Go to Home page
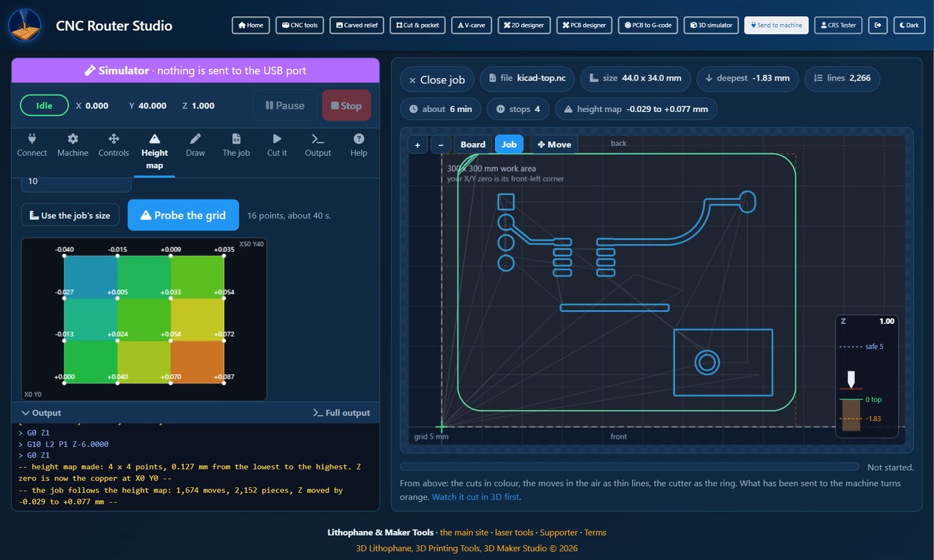 pyautogui.click(x=251, y=25)
